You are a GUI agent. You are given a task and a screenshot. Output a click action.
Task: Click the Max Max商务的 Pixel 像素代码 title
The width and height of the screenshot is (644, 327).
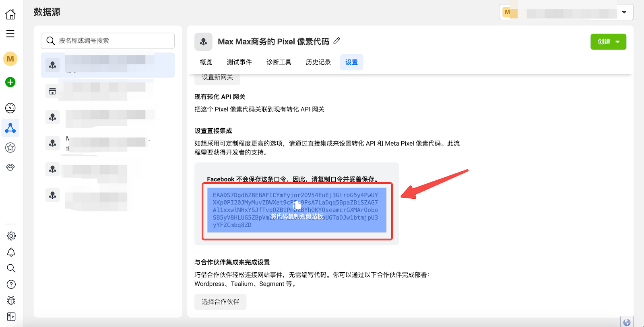tap(274, 42)
